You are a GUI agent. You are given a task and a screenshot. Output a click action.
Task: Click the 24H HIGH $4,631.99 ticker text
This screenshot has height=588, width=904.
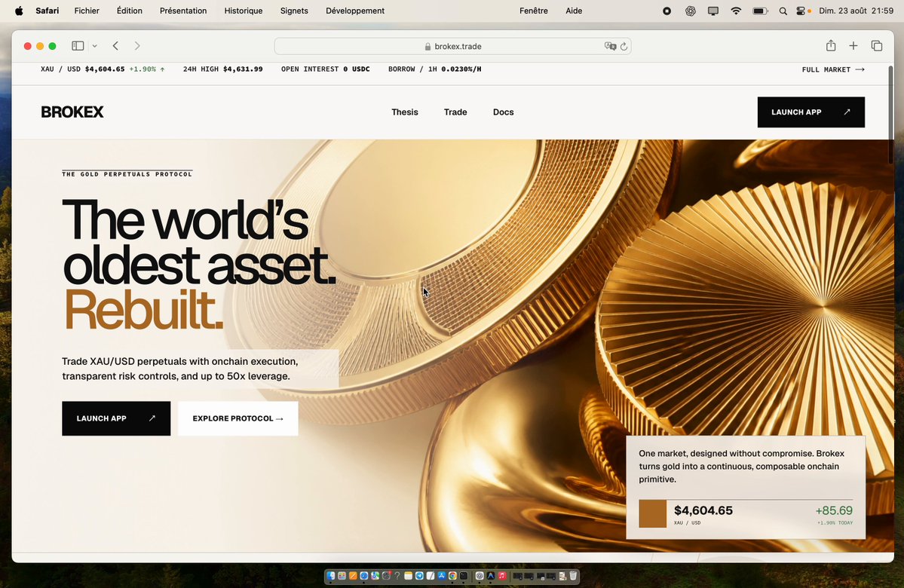point(223,69)
